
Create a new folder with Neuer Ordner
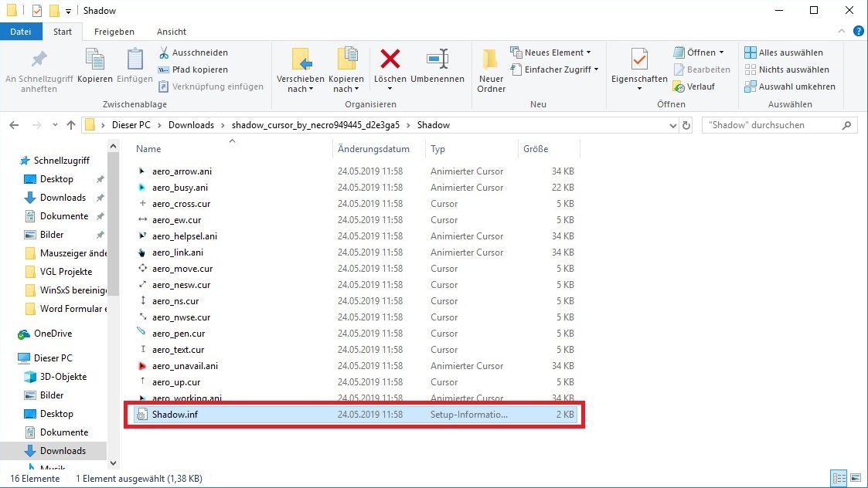491,60
